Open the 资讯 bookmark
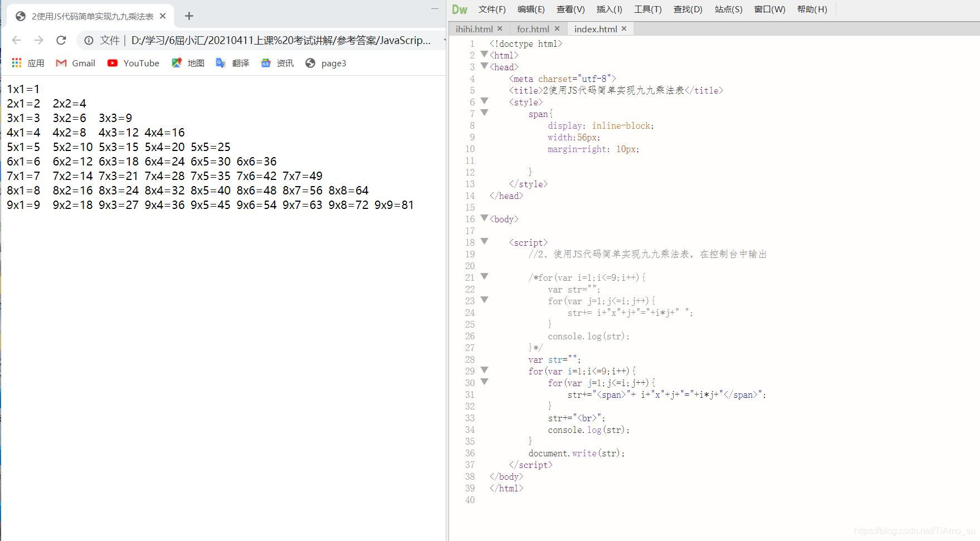 tap(277, 63)
